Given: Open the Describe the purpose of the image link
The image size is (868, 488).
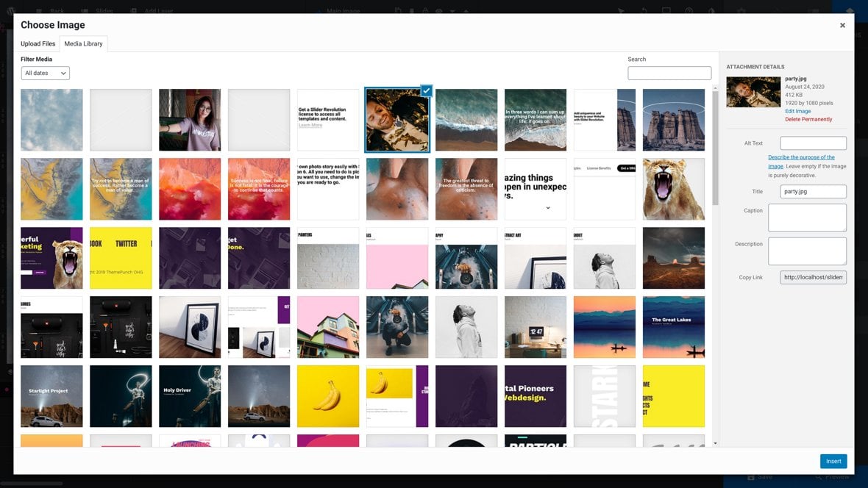Looking at the screenshot, I should [801, 162].
